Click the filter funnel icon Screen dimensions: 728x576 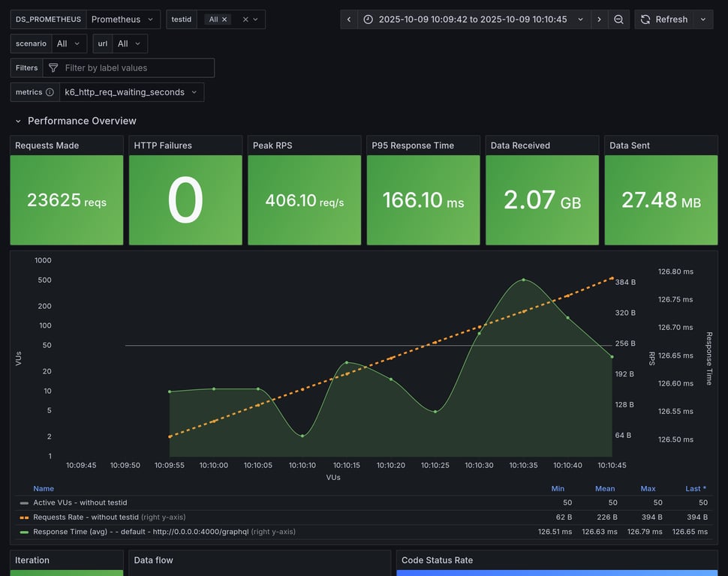pyautogui.click(x=53, y=68)
